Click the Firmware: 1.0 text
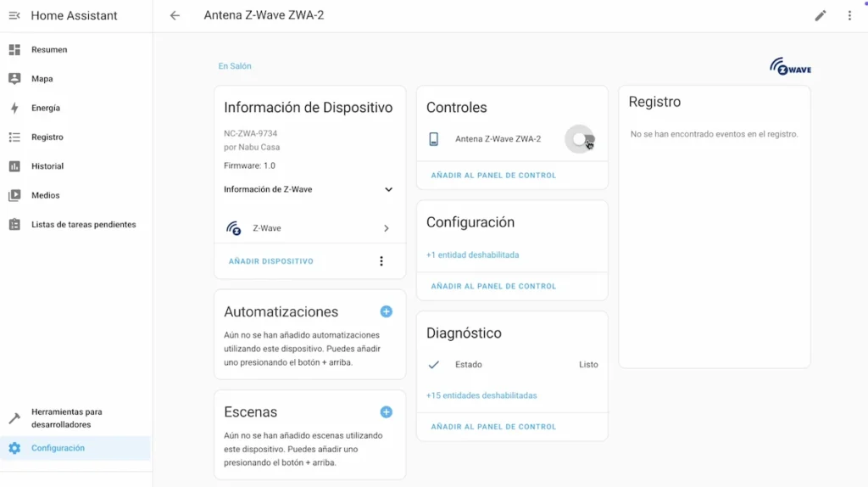Screen dimensions: 868x487 (x=249, y=165)
